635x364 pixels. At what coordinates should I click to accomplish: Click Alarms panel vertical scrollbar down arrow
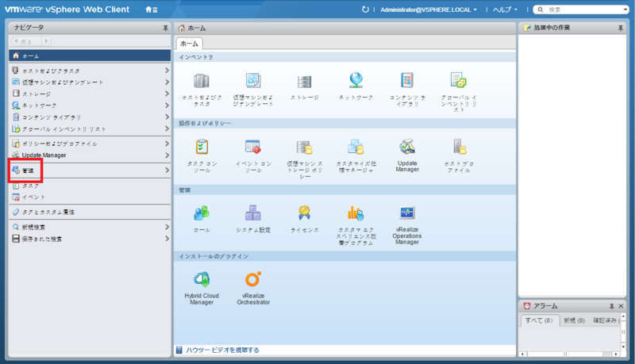pos(623,347)
